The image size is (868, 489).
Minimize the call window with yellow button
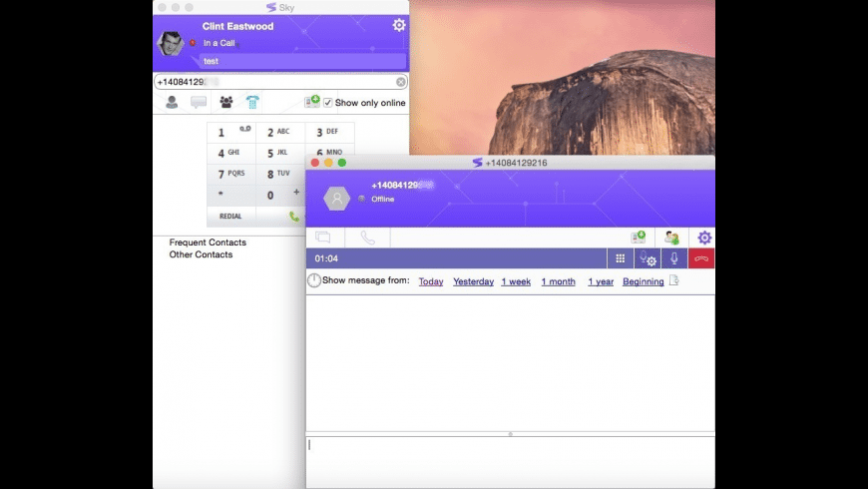(328, 163)
